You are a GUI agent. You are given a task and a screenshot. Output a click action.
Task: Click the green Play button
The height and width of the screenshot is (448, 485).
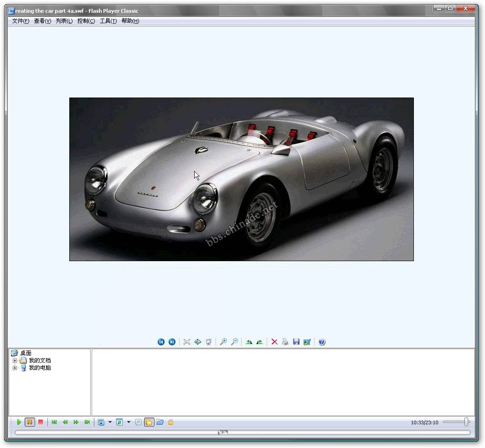pos(19,422)
